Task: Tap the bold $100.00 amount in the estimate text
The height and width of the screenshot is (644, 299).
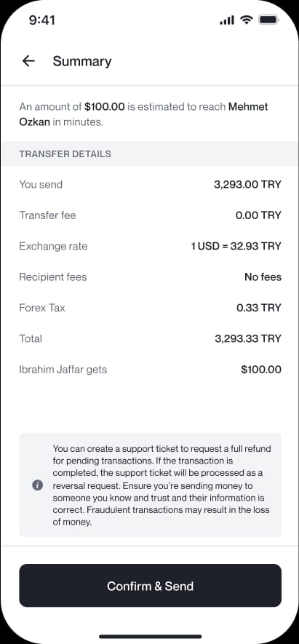Action: coord(104,107)
